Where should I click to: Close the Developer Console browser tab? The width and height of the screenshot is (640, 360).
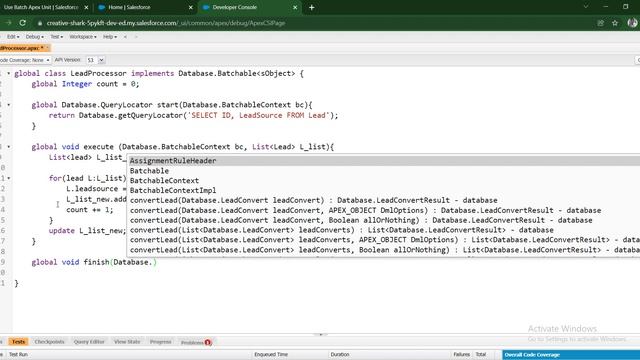click(x=295, y=7)
